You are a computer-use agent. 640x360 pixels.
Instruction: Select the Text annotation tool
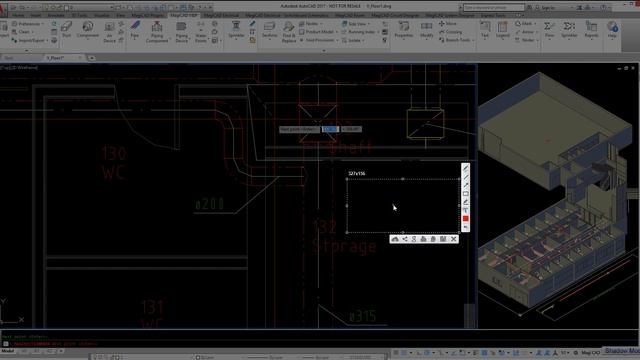[x=485, y=29]
